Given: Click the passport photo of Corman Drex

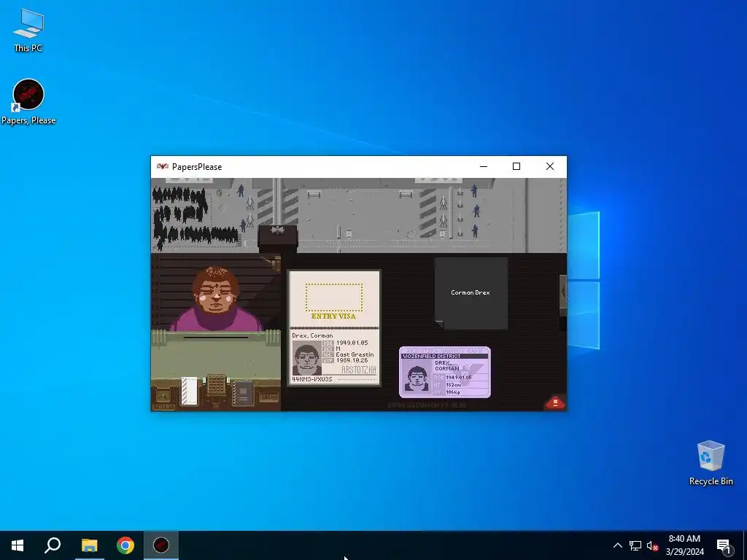Looking at the screenshot, I should 306,357.
